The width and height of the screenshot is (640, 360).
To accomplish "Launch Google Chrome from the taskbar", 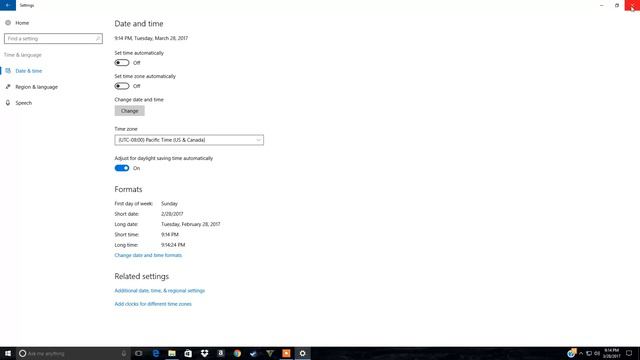I will (x=237, y=353).
